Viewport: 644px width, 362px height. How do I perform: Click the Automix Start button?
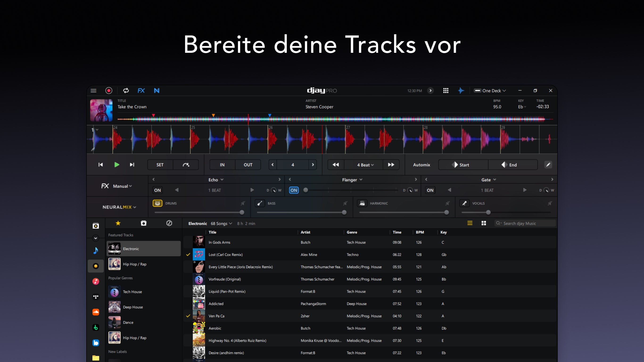click(x=463, y=165)
